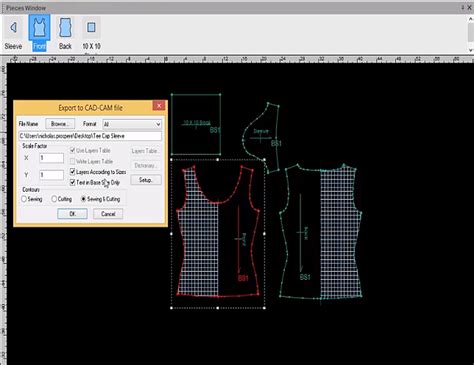Toggle Layers According to Sizes checkbox
Viewport: 474px width, 365px height.
pyautogui.click(x=72, y=172)
